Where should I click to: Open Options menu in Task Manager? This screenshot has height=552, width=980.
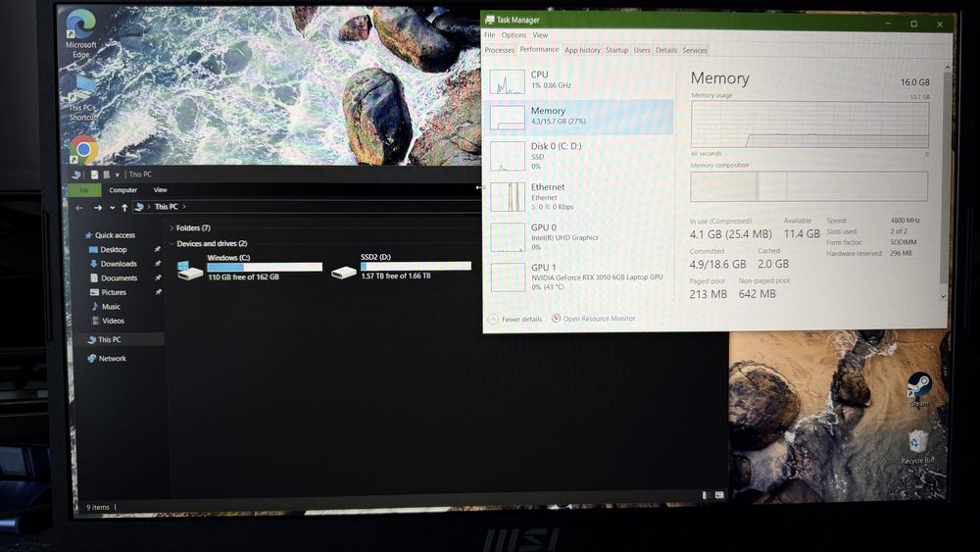tap(514, 35)
